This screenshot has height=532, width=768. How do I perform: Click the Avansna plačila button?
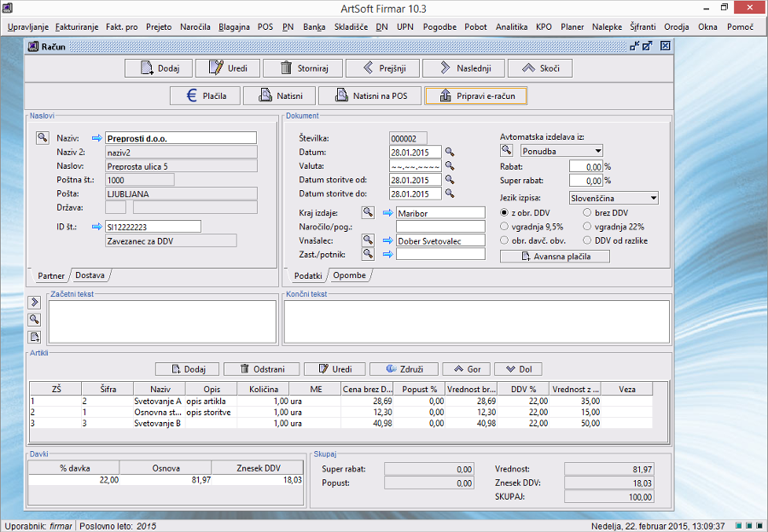554,257
